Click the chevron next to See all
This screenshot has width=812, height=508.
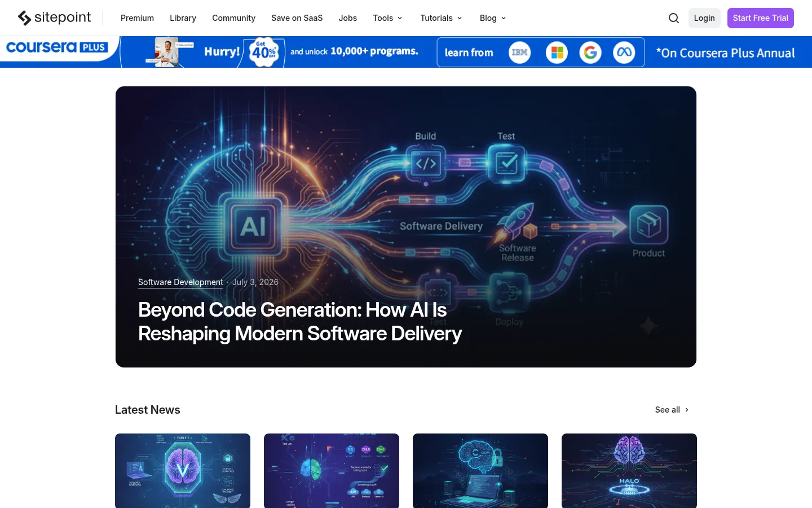click(x=687, y=410)
